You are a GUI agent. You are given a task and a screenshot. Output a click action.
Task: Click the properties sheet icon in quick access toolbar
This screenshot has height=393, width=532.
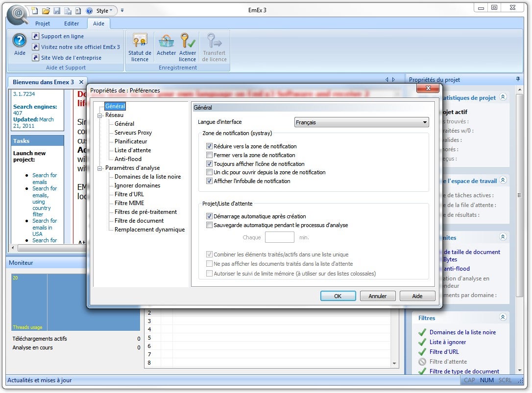point(78,11)
